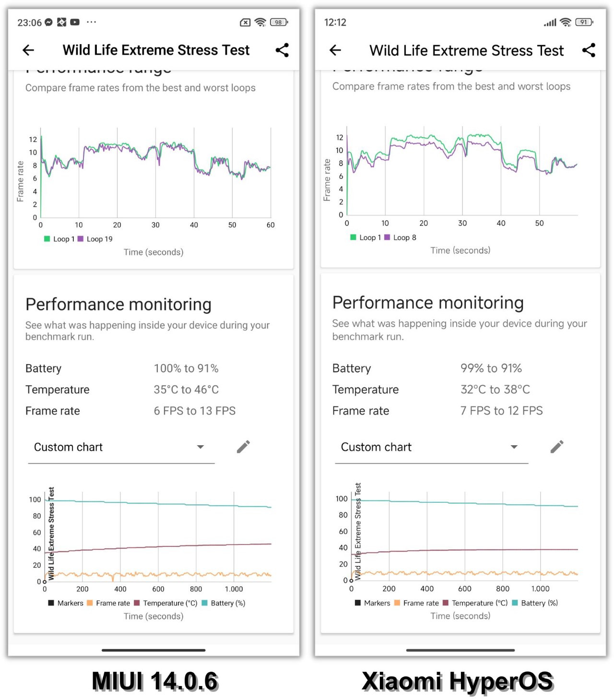
Task: Tap pencil edit icon in MIUI panel
Action: 243,447
